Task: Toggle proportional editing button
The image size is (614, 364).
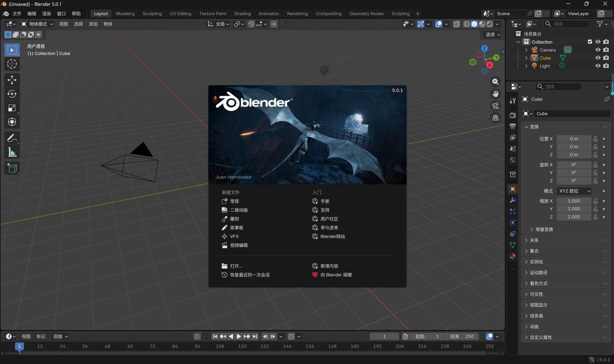Action: pyautogui.click(x=274, y=24)
